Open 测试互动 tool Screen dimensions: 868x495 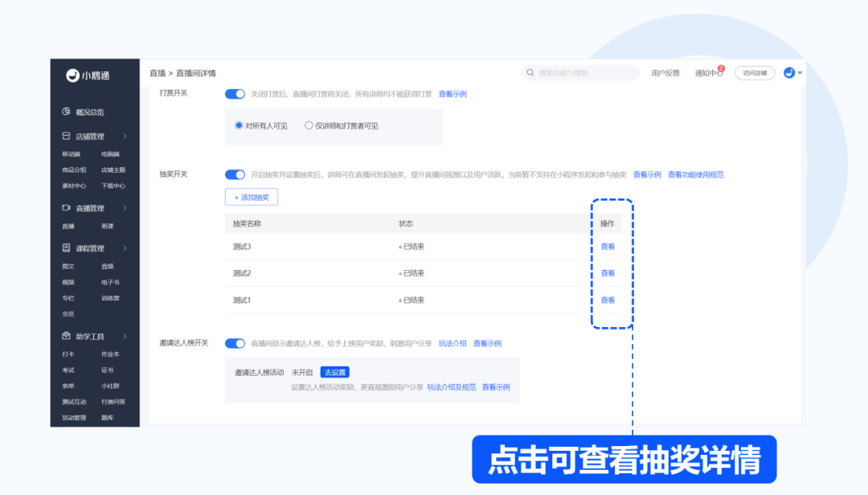(x=74, y=402)
